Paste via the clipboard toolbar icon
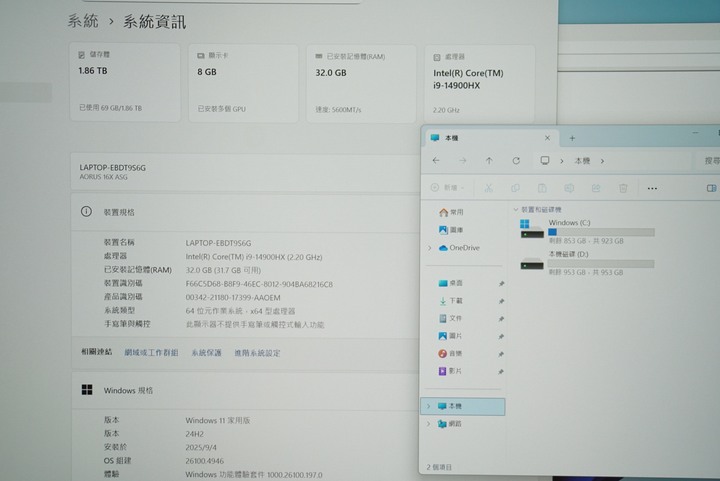 coord(542,188)
